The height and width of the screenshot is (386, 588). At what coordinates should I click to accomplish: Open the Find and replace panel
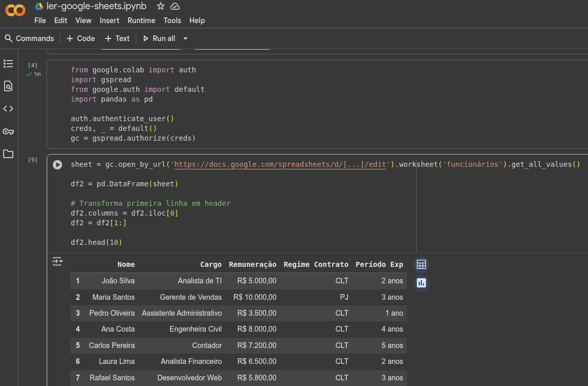pyautogui.click(x=8, y=86)
